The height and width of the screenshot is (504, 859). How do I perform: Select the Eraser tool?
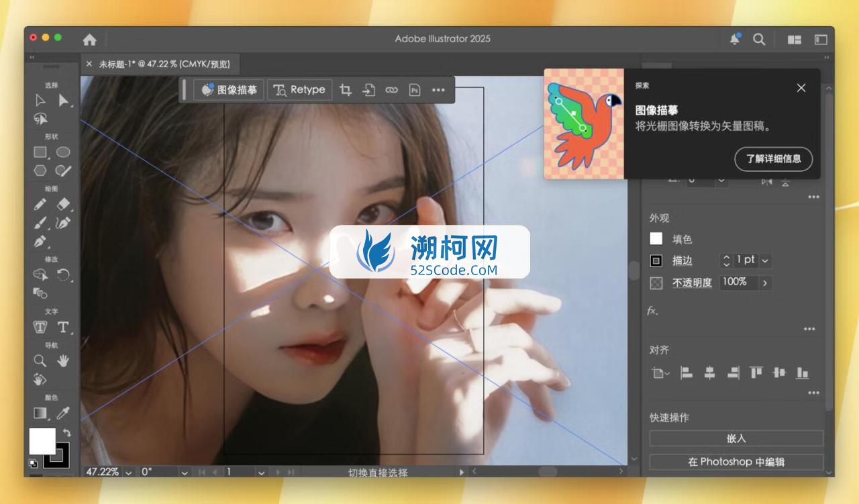[x=63, y=204]
